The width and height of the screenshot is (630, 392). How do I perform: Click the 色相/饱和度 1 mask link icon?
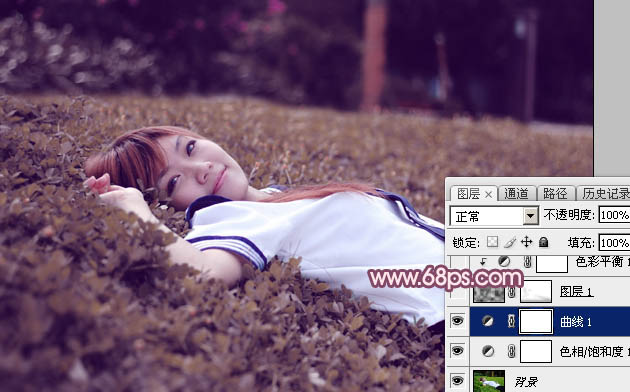pos(511,351)
